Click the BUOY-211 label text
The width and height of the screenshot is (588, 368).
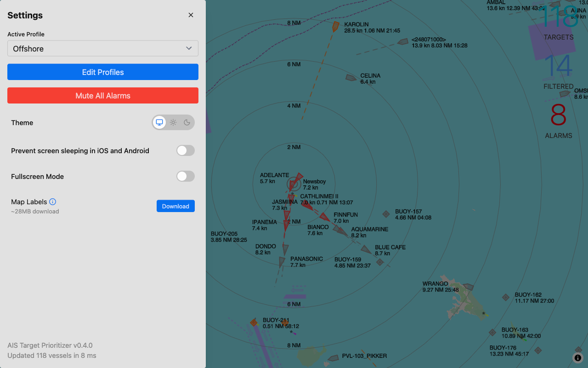(x=276, y=320)
